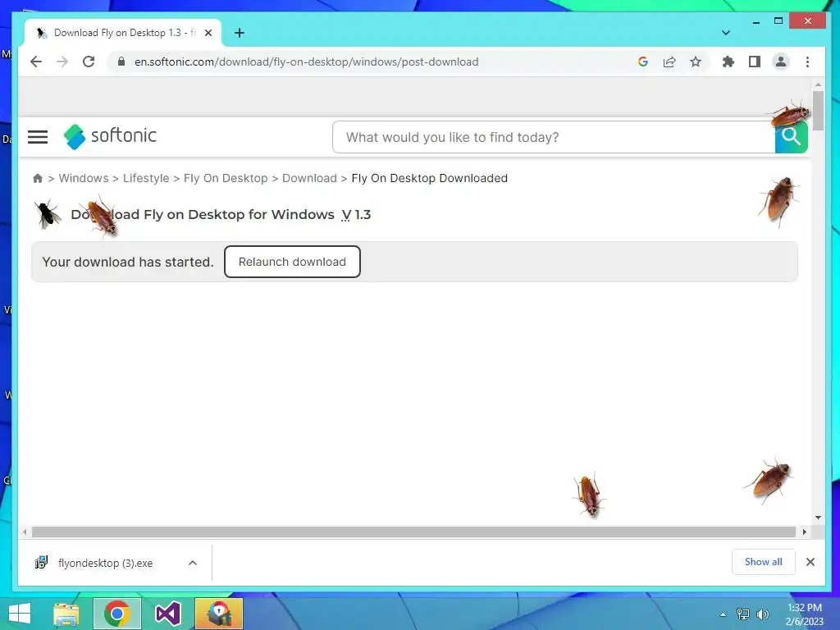
Task: Open Lifestyle breadcrumb link
Action: point(146,178)
